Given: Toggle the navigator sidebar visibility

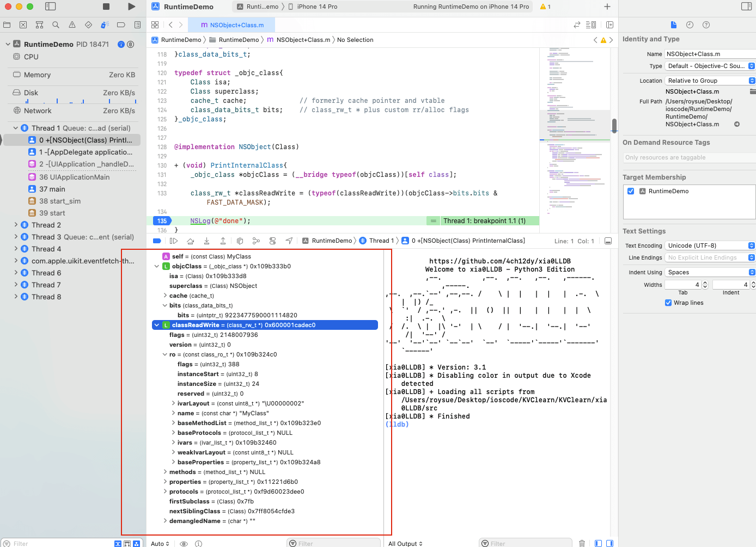Looking at the screenshot, I should pyautogui.click(x=50, y=7).
